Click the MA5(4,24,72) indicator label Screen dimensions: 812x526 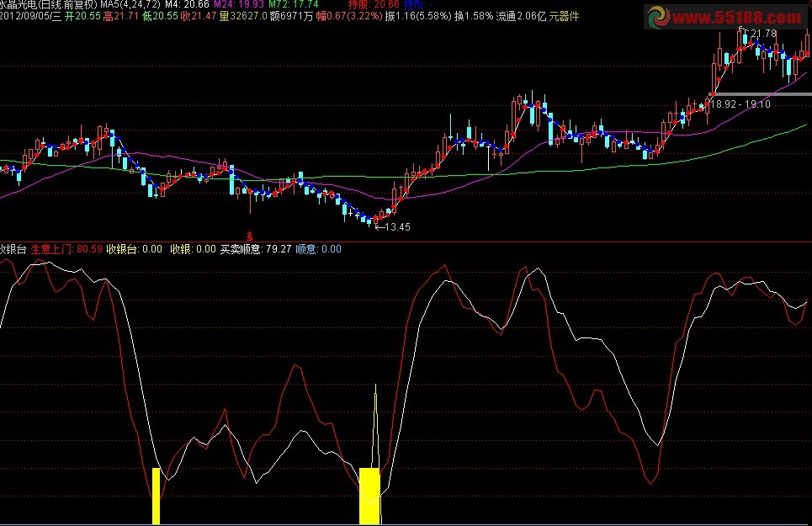pos(130,4)
